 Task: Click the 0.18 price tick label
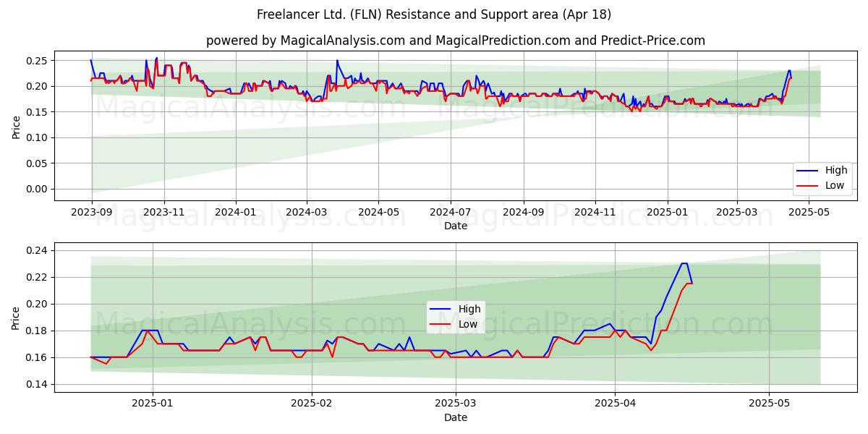coord(37,331)
